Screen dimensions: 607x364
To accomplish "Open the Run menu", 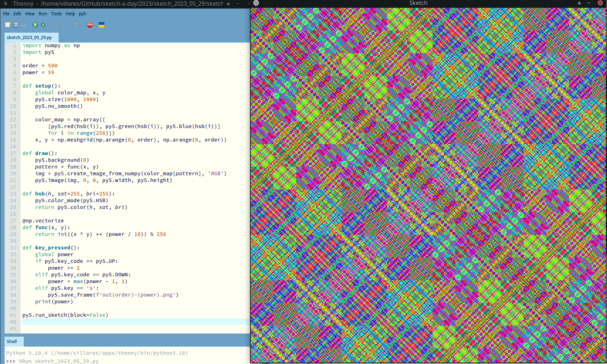I will coord(43,14).
